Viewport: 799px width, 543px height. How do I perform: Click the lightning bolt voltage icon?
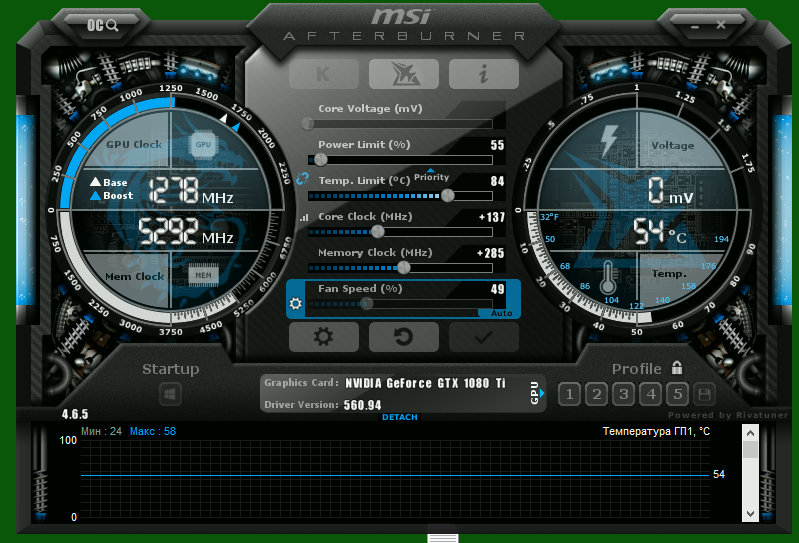coord(608,141)
